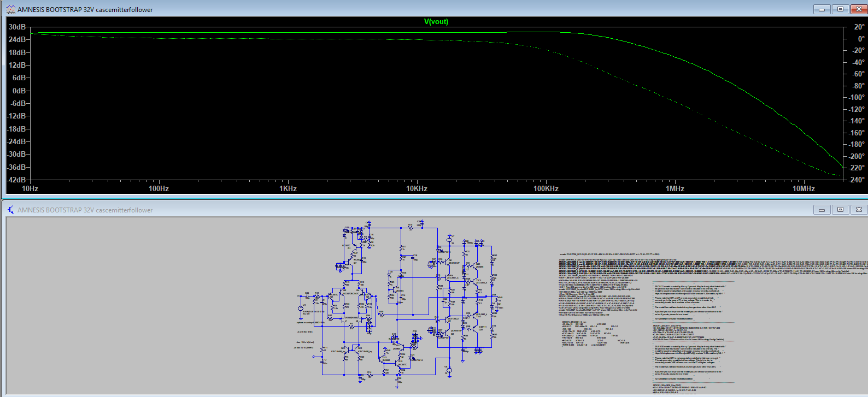Click the 12dB magnitude axis label
The width and height of the screenshot is (868, 397).
(x=17, y=65)
